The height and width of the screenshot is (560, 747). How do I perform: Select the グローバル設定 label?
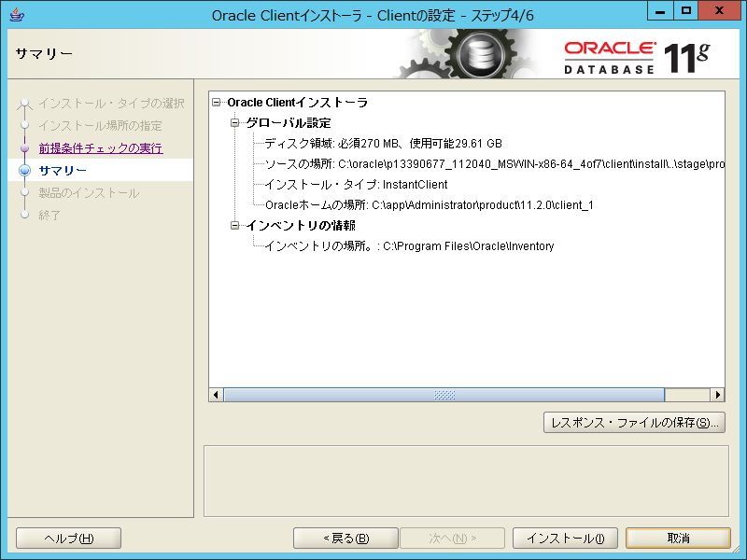pos(289,123)
